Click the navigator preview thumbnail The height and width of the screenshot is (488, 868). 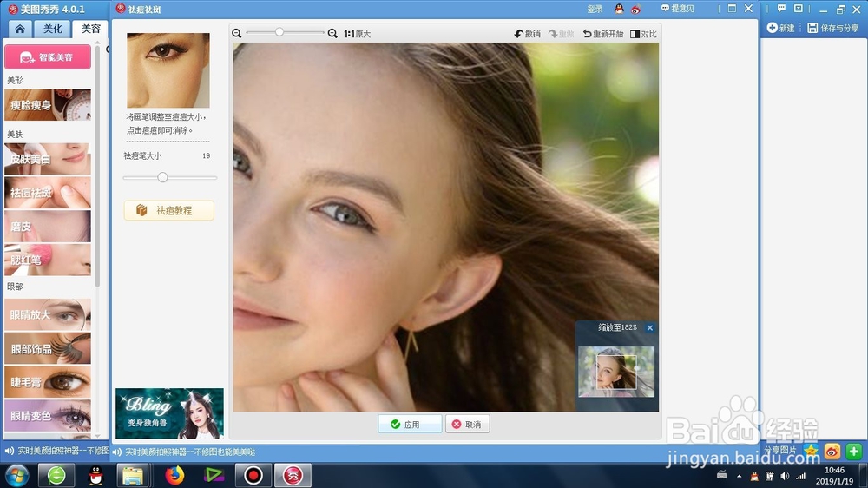(616, 372)
